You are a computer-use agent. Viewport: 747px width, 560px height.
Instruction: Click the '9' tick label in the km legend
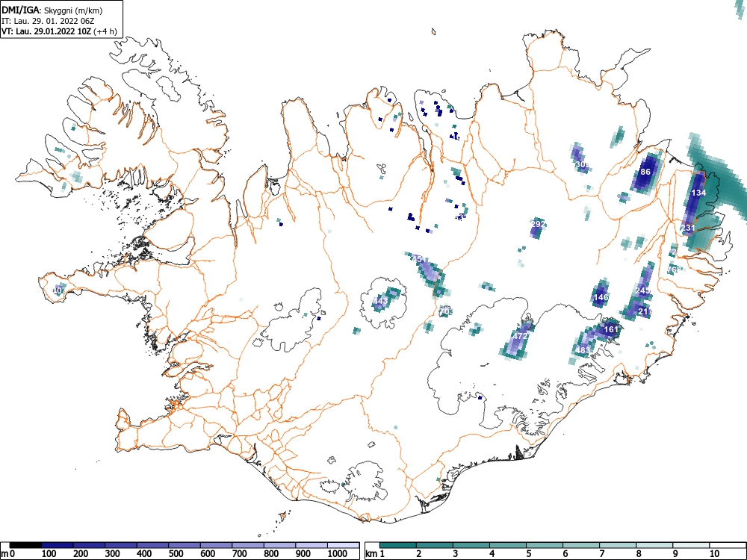point(675,554)
